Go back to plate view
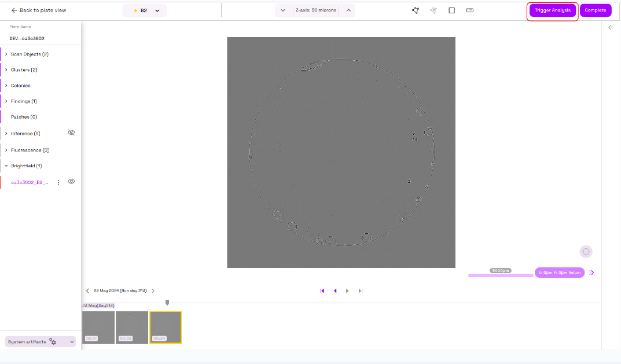 coord(38,10)
